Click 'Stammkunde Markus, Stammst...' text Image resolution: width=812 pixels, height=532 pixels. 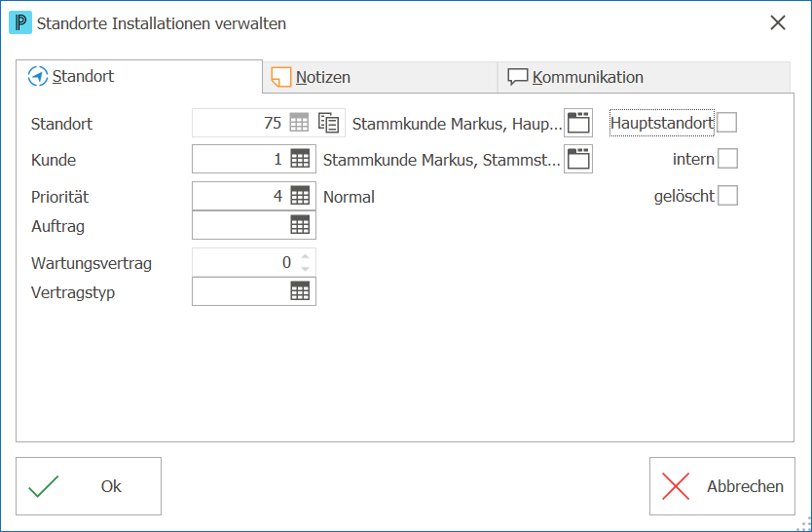click(441, 160)
